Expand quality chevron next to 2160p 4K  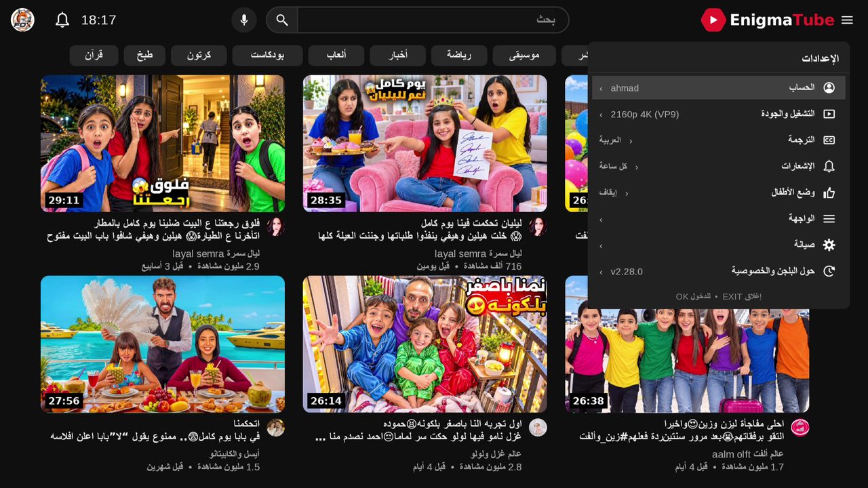click(x=601, y=115)
